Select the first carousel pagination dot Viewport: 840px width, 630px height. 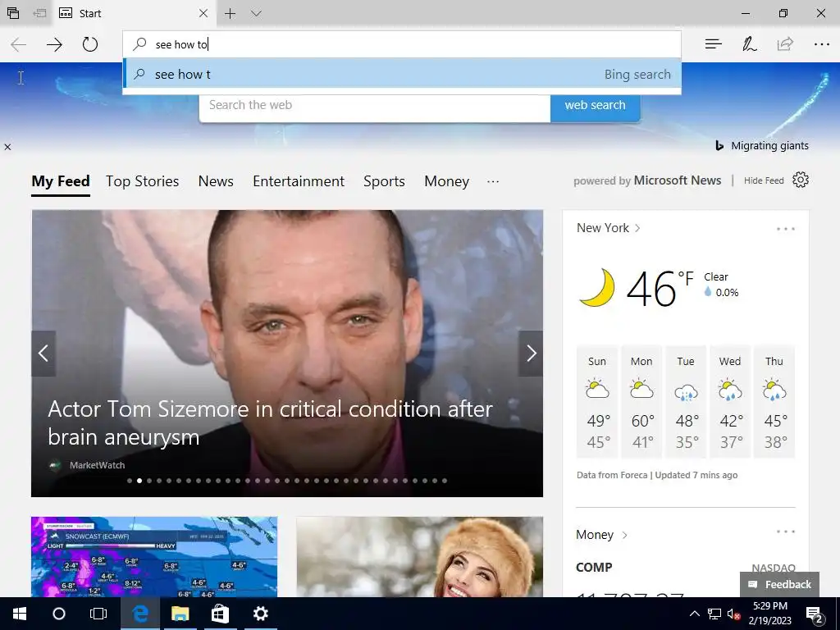[x=130, y=481]
